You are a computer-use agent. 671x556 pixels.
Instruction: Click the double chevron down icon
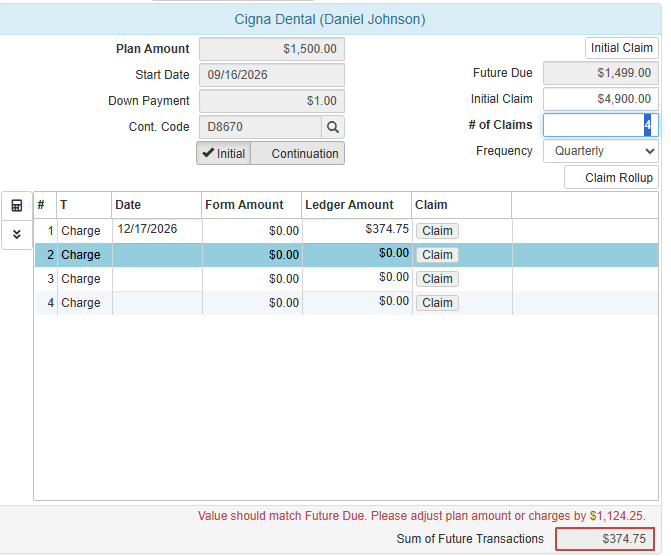pos(17,235)
